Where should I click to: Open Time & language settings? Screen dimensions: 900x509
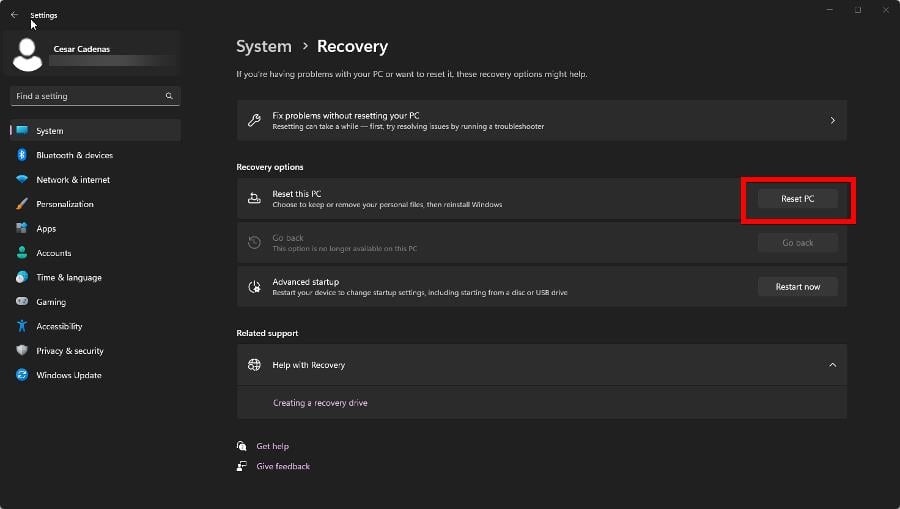pyautogui.click(x=95, y=277)
